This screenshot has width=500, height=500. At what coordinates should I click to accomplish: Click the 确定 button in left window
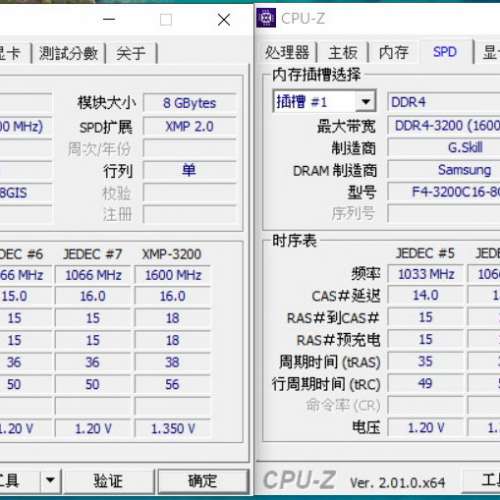(x=203, y=481)
